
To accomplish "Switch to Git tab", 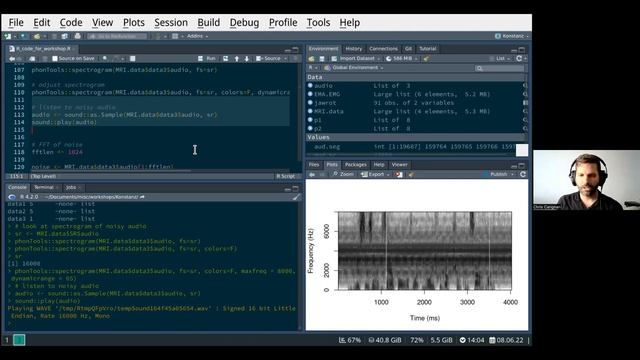I will pyautogui.click(x=408, y=49).
